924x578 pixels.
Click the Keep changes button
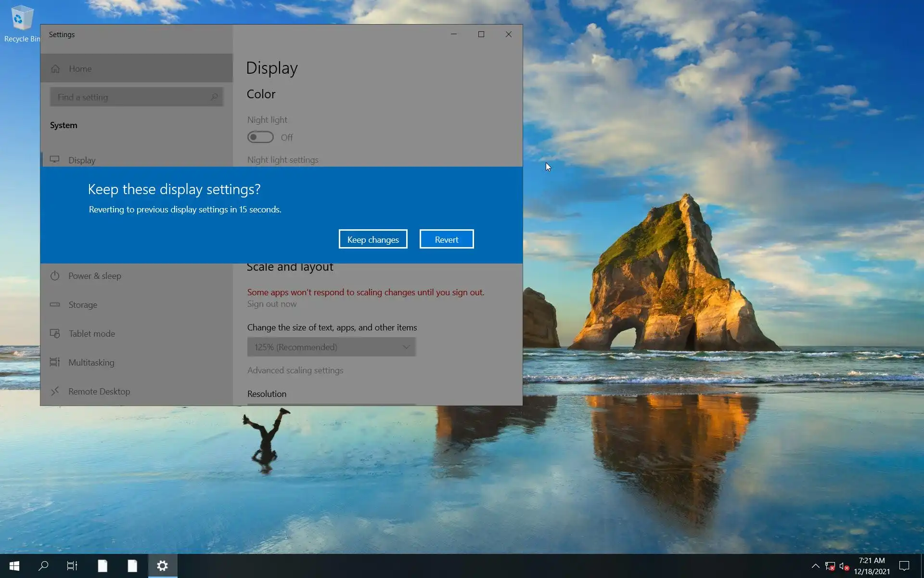[373, 239]
